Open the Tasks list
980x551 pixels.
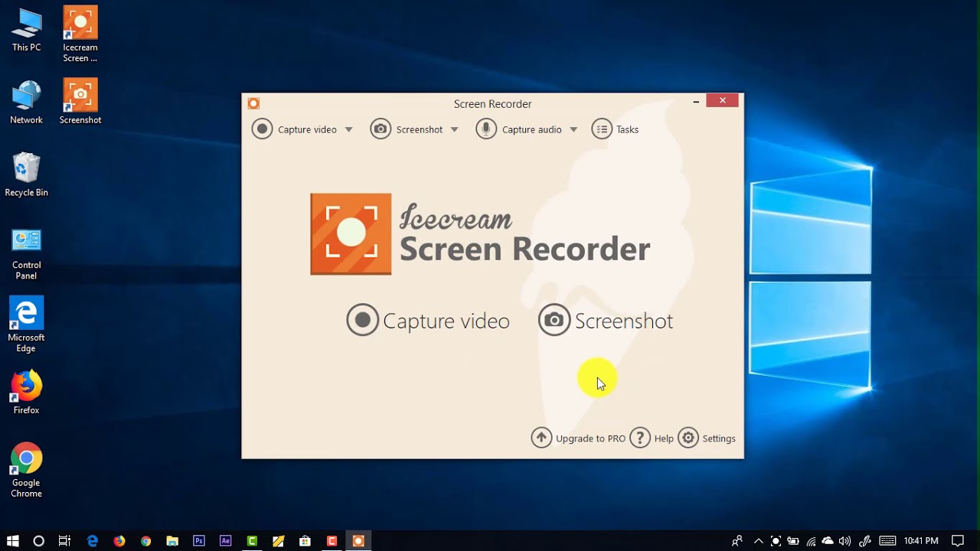[x=616, y=129]
